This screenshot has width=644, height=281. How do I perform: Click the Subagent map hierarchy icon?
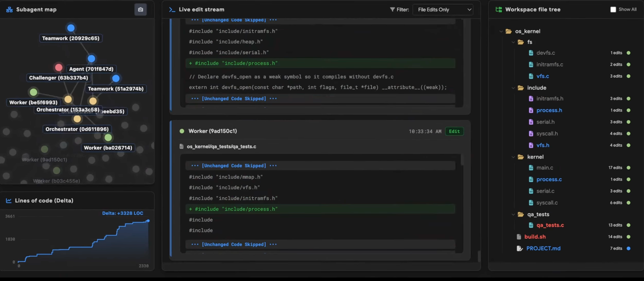tap(10, 10)
